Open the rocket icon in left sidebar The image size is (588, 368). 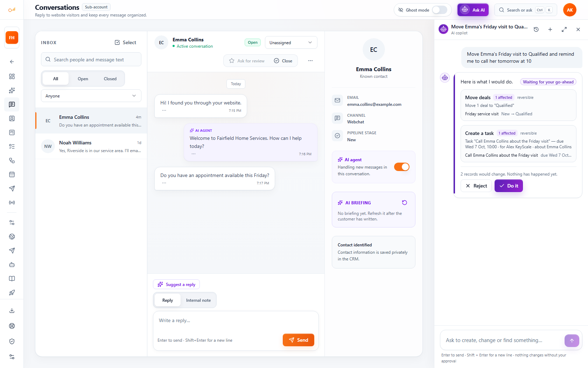(x=12, y=293)
